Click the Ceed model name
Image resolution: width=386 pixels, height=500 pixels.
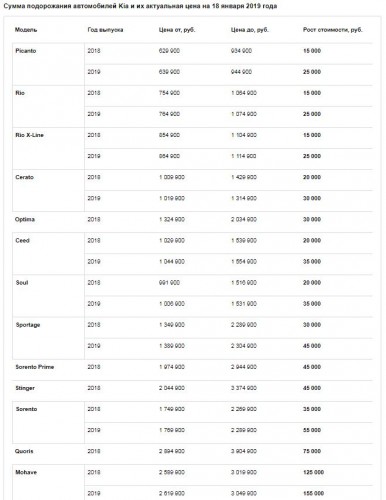22,240
